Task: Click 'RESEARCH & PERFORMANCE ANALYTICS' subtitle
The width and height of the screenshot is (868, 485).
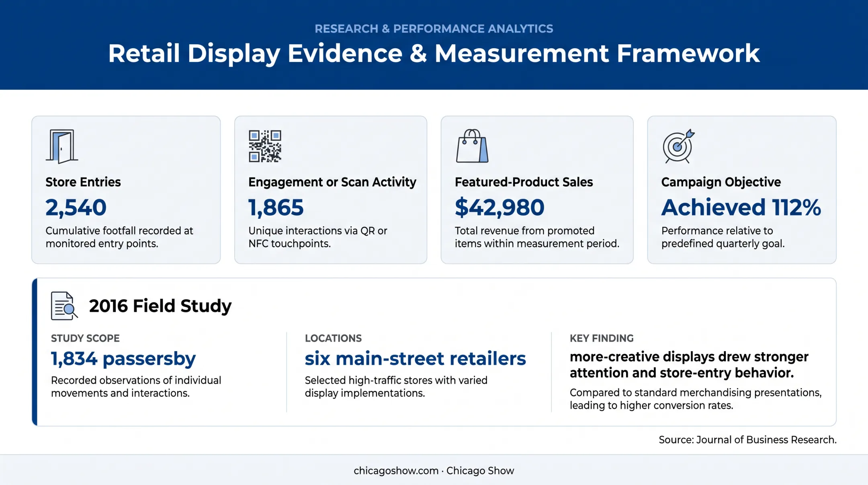Action: 434,29
